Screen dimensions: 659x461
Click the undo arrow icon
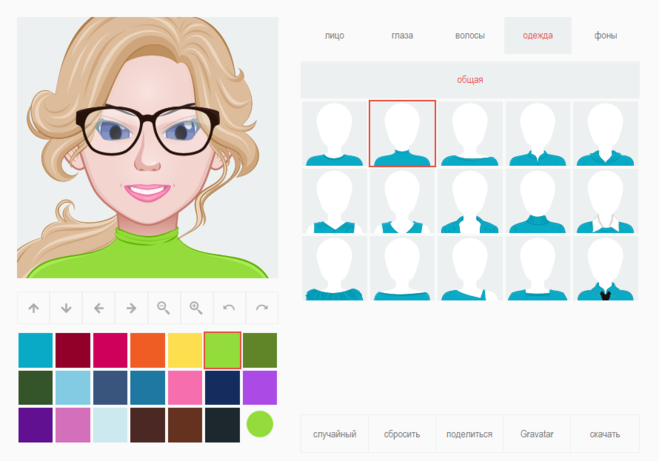coord(229,309)
